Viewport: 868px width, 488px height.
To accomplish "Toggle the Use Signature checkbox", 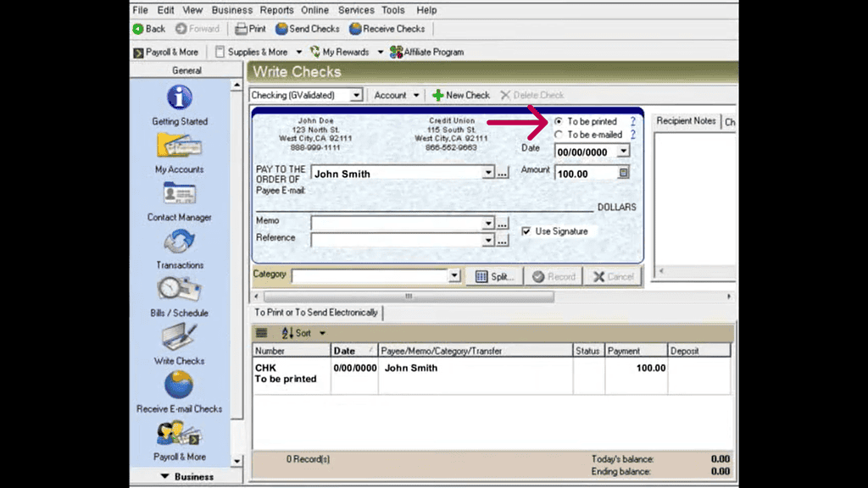I will pos(526,231).
